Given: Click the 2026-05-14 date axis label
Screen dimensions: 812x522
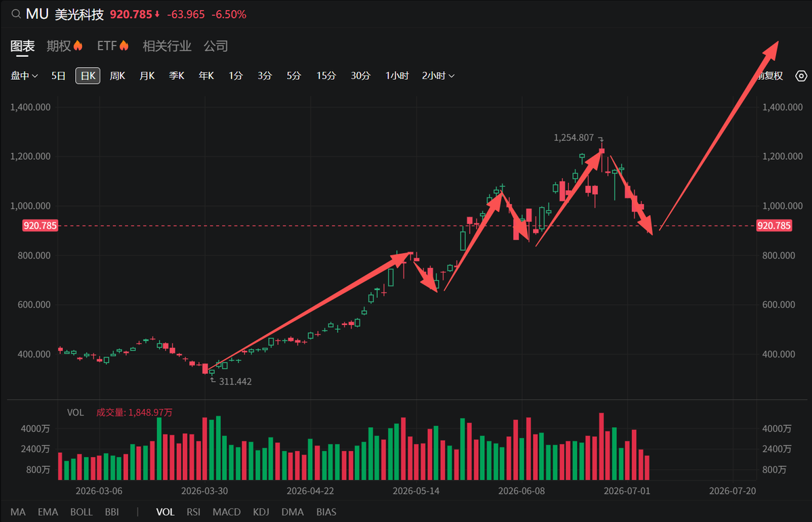Looking at the screenshot, I should 416,490.
